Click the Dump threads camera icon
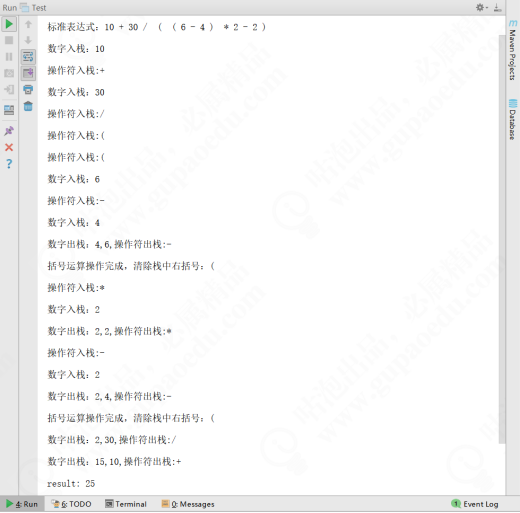This screenshot has height=513, width=520. tap(9, 73)
